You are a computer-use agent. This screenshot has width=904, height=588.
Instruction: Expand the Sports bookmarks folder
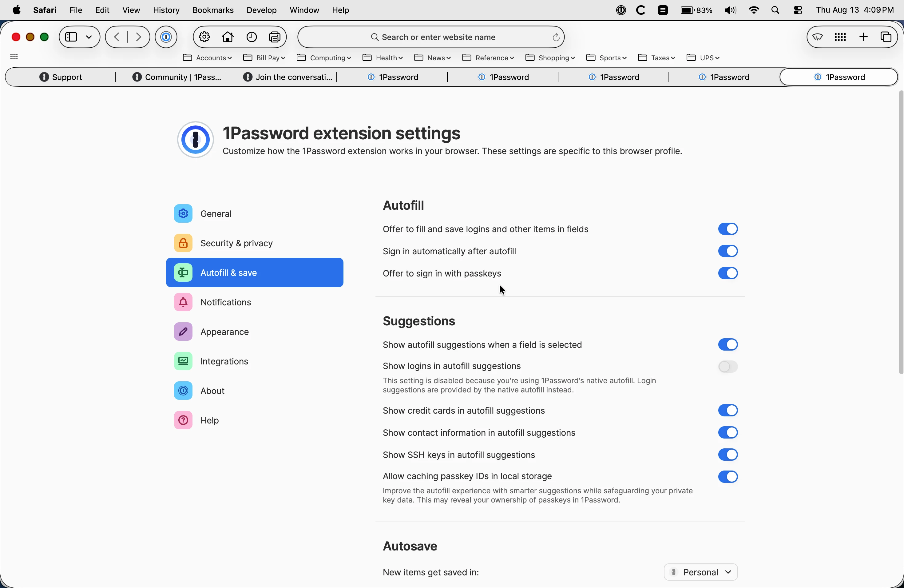(606, 58)
